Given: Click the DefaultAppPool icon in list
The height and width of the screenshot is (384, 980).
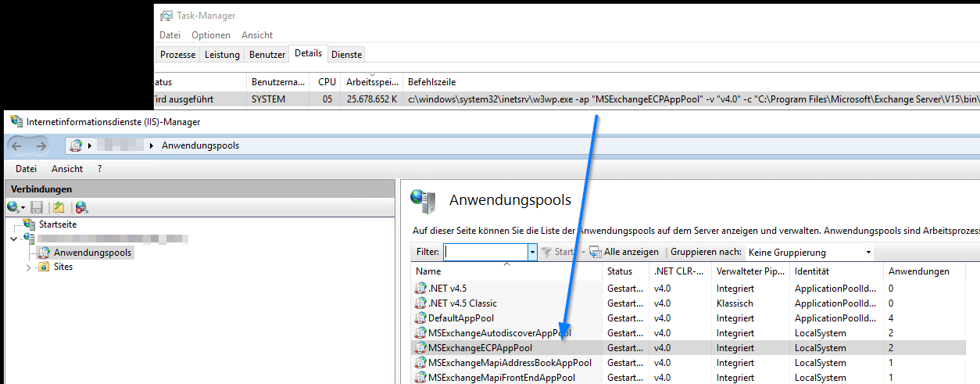Looking at the screenshot, I should click(x=420, y=318).
